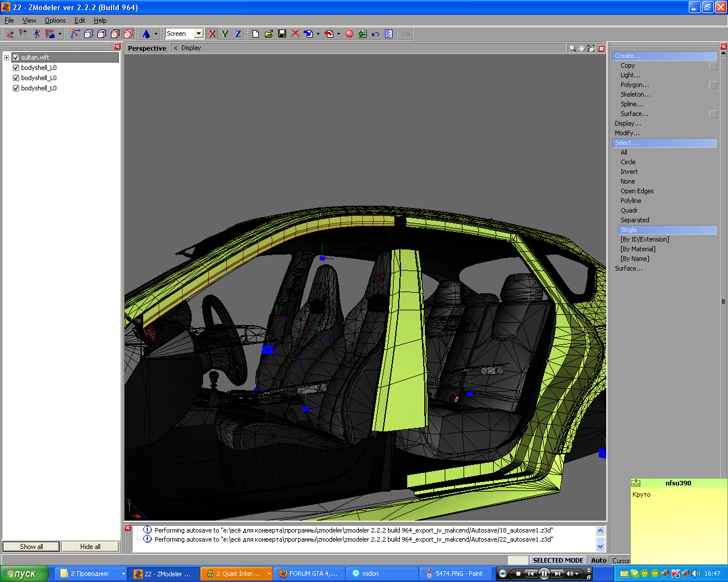Activate the viewport pan hand tool
This screenshot has width=728, height=582.
pyautogui.click(x=582, y=48)
